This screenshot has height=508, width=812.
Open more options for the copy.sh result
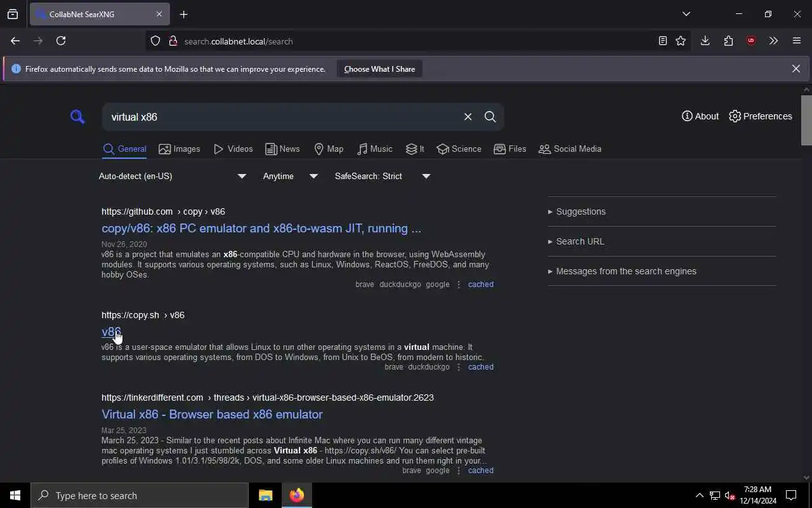tap(459, 367)
